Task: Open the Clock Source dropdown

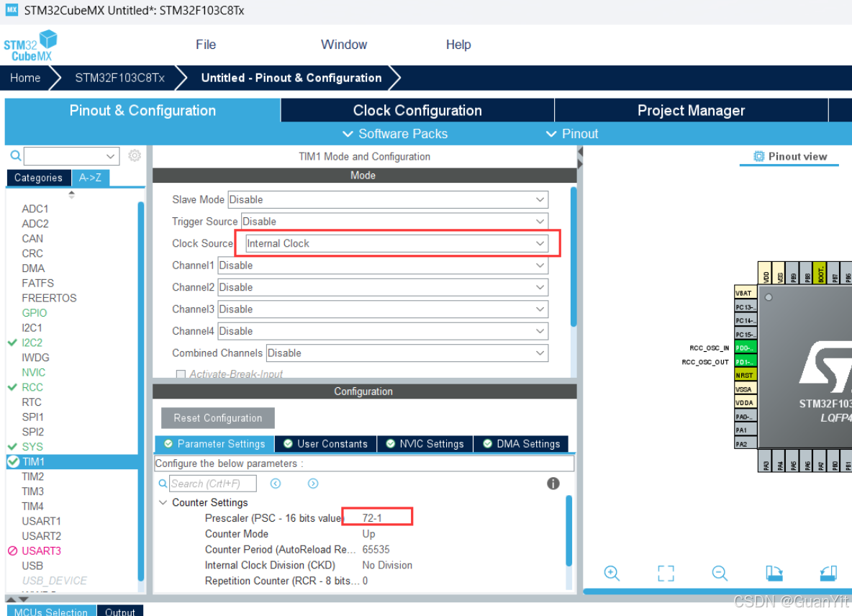Action: tap(396, 243)
